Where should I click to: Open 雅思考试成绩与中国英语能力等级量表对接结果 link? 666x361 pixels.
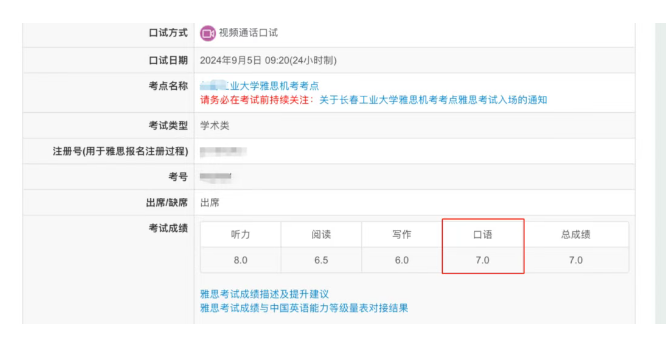coord(304,308)
